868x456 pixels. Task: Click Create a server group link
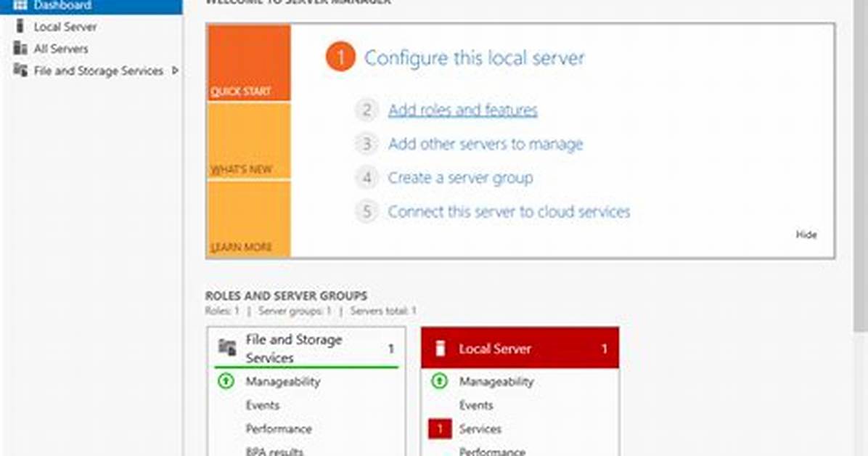click(x=460, y=178)
